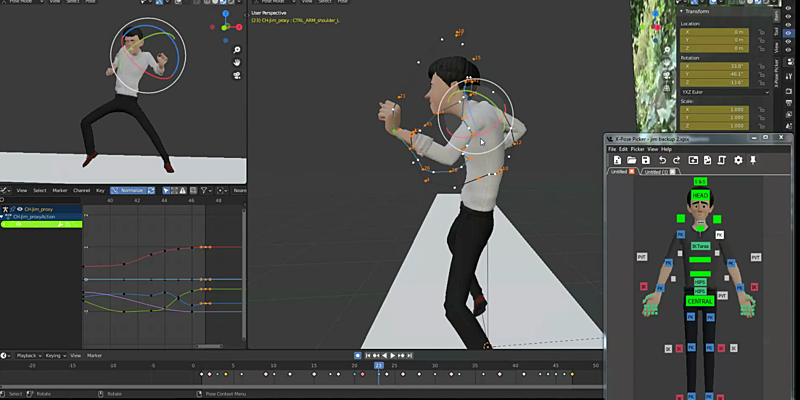Open the Keying dropdown in timeline
The image size is (800, 400).
(x=54, y=355)
